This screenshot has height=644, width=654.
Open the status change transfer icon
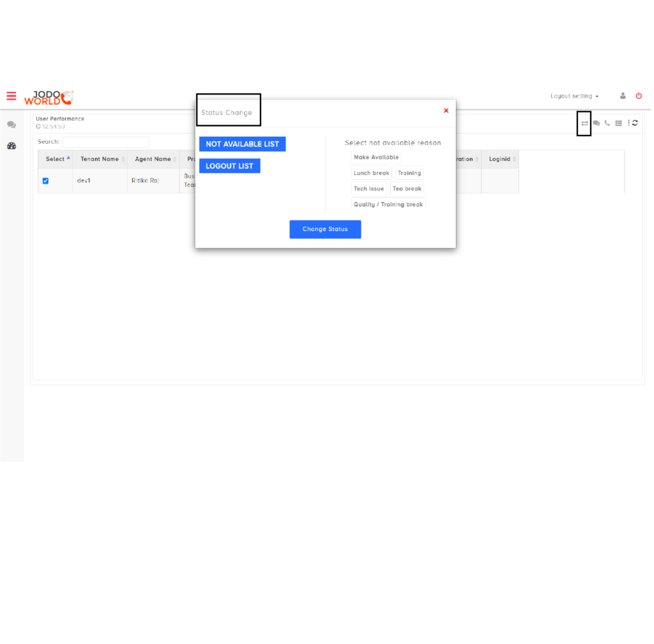click(584, 123)
